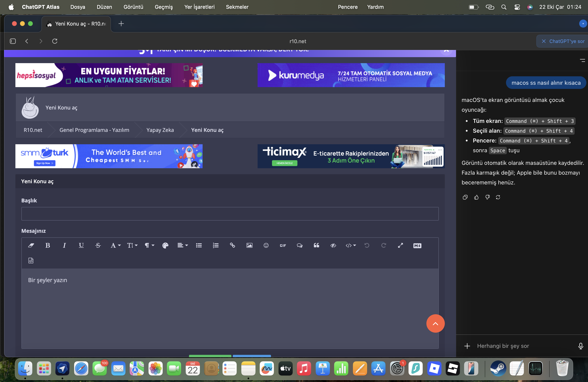Viewport: 588px width, 382px height.
Task: Open Spotlight search in the menu bar
Action: (504, 7)
